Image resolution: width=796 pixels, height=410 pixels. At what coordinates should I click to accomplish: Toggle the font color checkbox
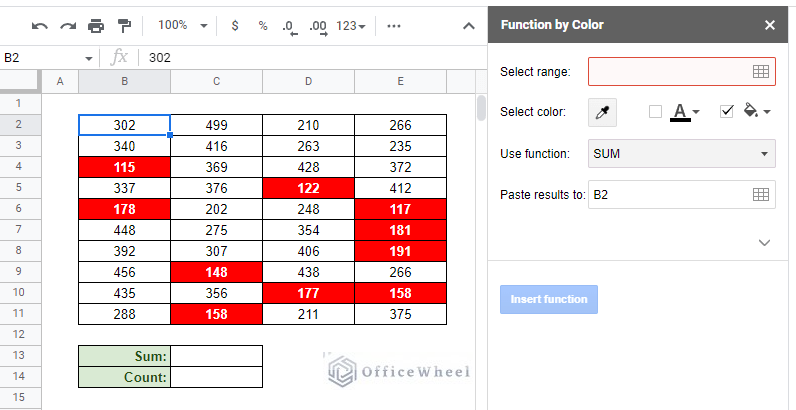tap(655, 111)
